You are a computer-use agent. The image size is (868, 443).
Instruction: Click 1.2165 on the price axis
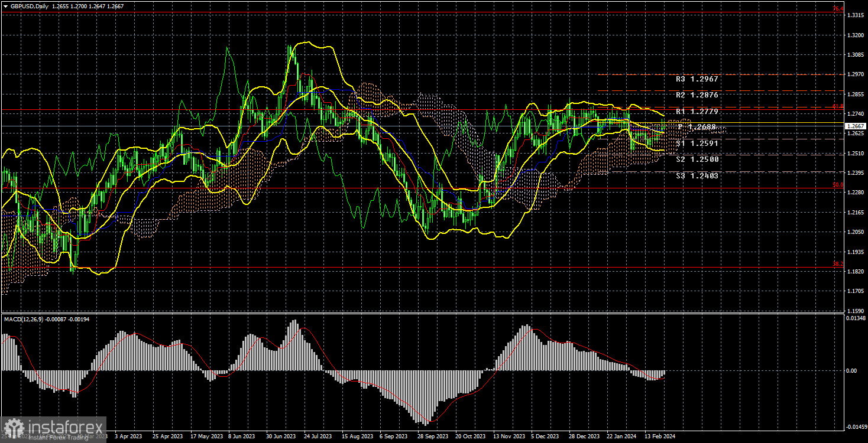(856, 213)
